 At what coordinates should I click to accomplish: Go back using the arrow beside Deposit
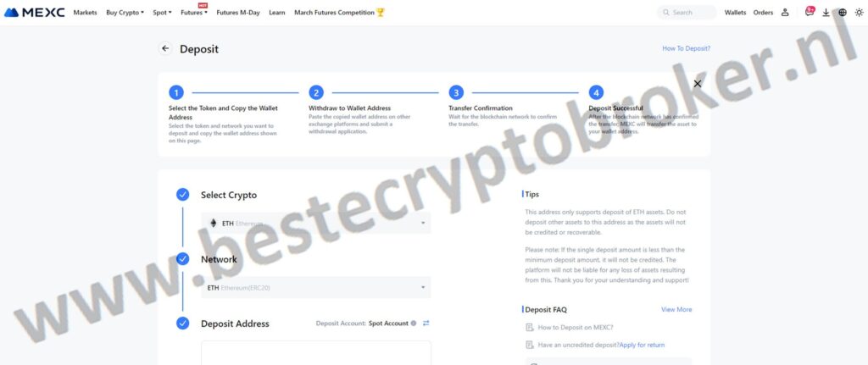pyautogui.click(x=165, y=48)
